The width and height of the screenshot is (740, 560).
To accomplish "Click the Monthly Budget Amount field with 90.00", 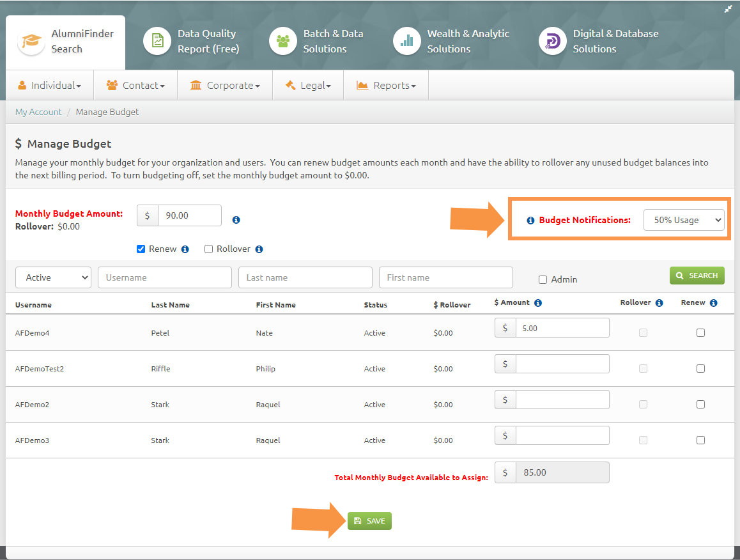I will 190,215.
